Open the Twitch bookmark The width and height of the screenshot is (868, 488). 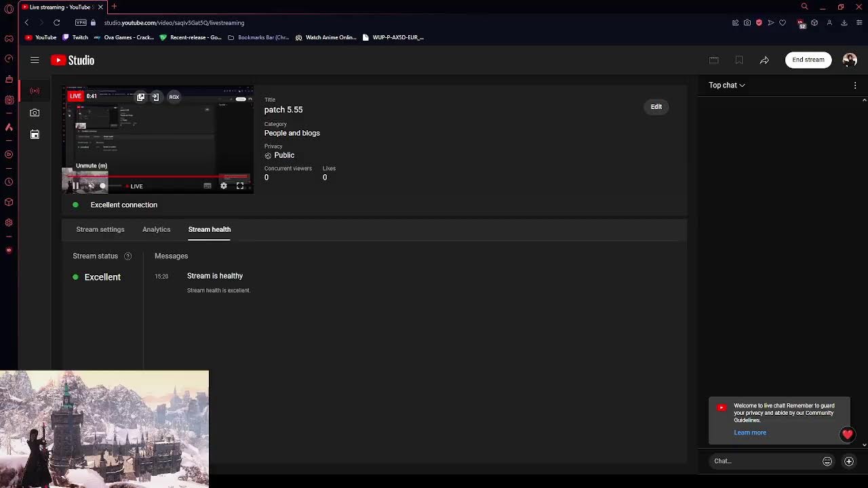point(75,38)
